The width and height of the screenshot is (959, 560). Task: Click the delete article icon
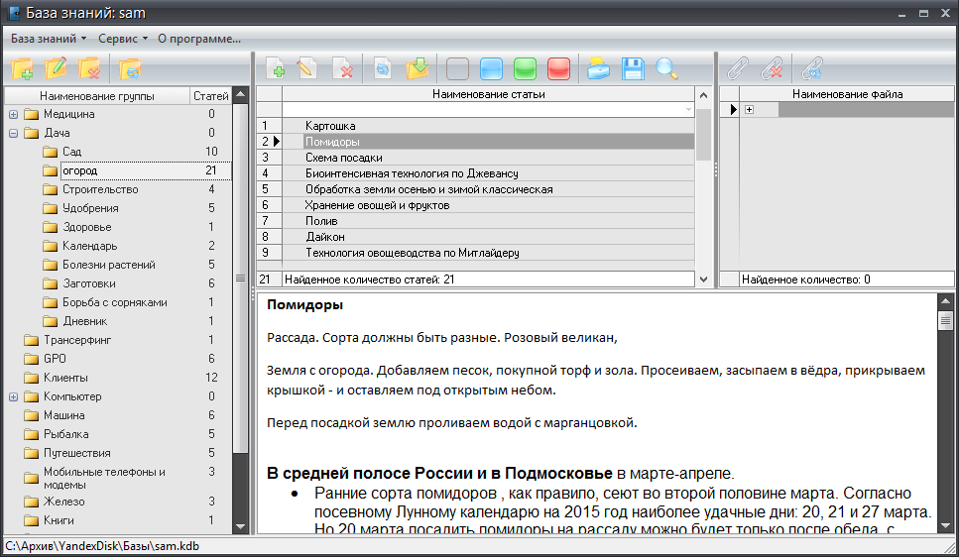click(x=343, y=68)
